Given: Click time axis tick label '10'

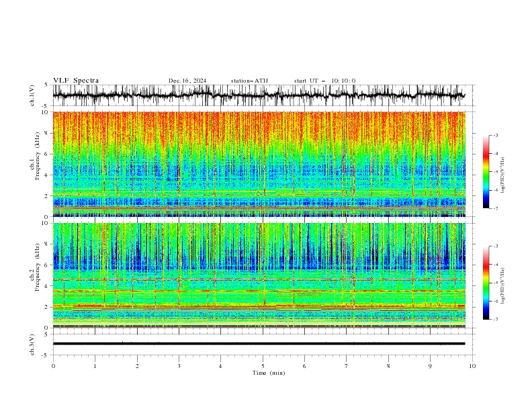Looking at the screenshot, I should tap(472, 366).
